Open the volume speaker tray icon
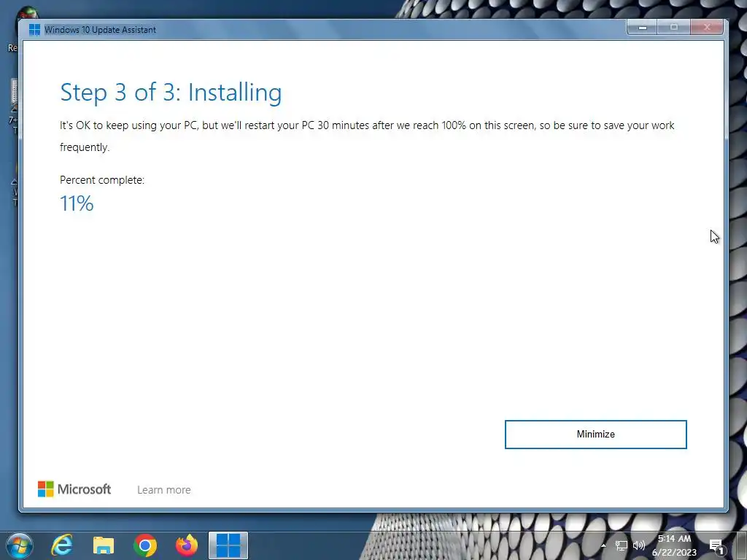The width and height of the screenshot is (747, 560). 639,545
